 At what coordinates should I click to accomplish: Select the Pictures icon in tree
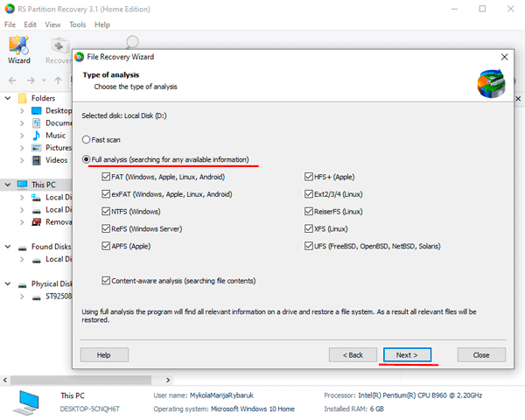(36, 148)
